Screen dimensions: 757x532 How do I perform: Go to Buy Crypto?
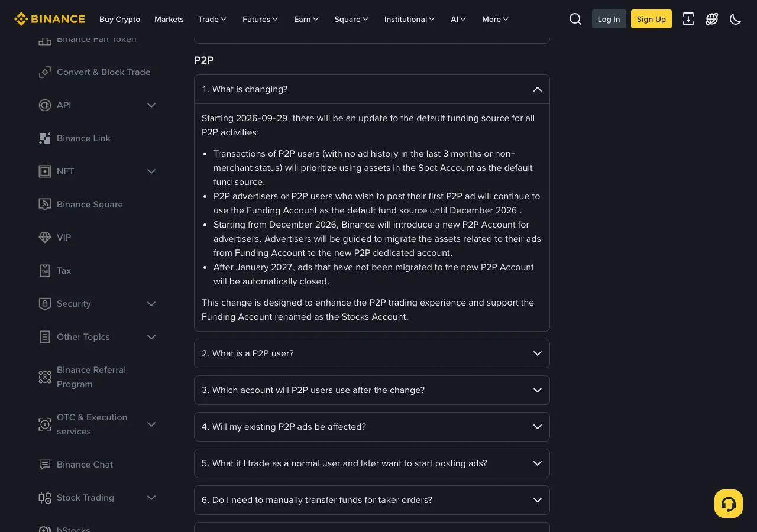pyautogui.click(x=120, y=19)
